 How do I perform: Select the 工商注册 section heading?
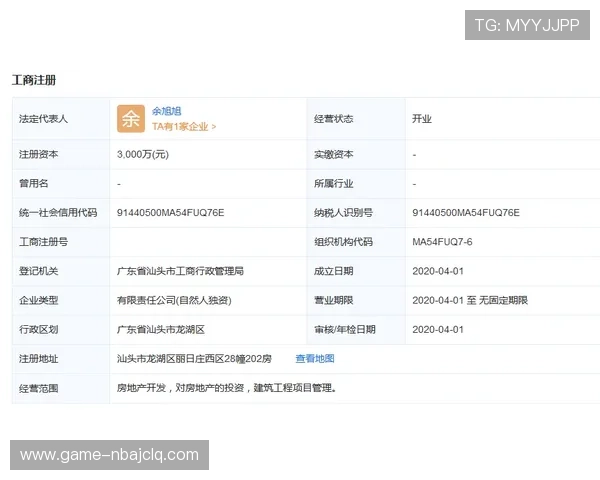(x=34, y=80)
